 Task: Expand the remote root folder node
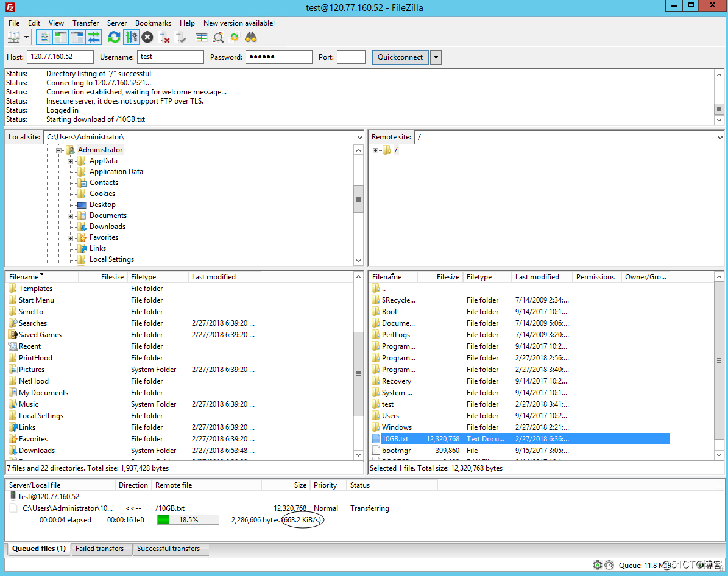[376, 150]
